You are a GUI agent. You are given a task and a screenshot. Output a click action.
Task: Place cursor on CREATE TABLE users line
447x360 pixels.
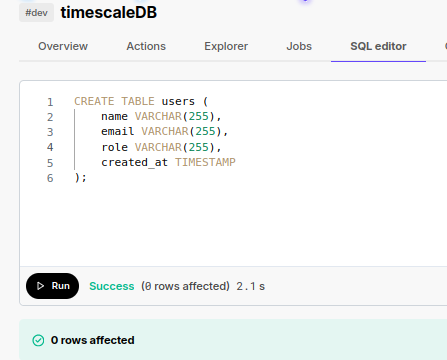[141, 101]
